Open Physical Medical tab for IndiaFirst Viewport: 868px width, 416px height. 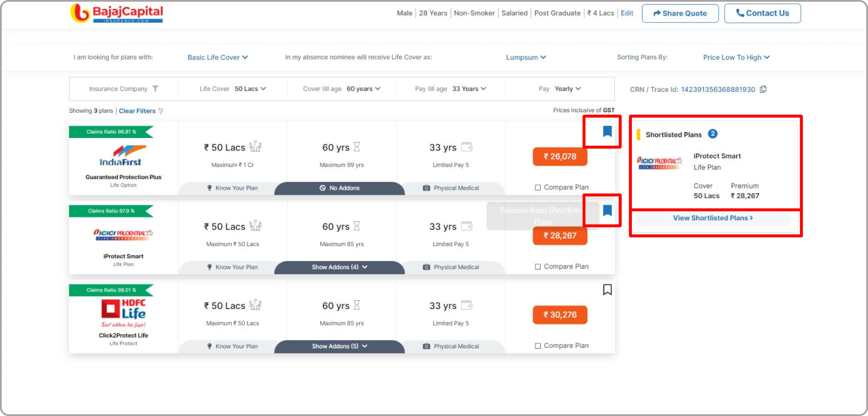[x=451, y=188]
